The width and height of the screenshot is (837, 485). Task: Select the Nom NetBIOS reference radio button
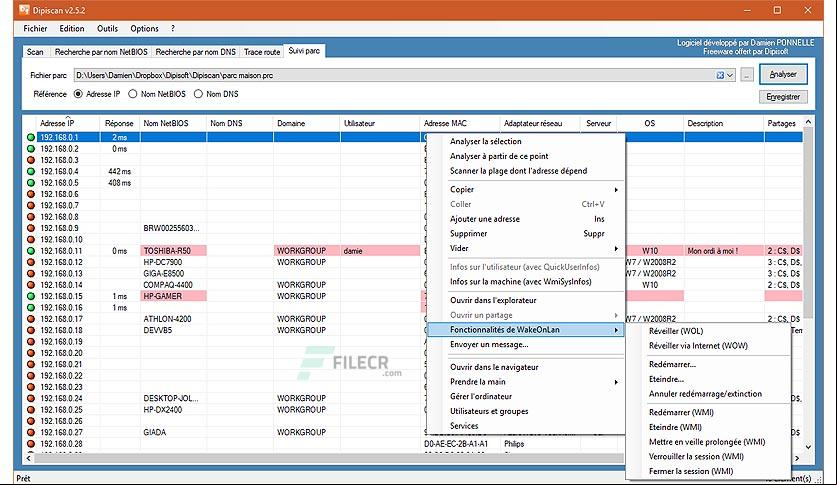tap(133, 94)
